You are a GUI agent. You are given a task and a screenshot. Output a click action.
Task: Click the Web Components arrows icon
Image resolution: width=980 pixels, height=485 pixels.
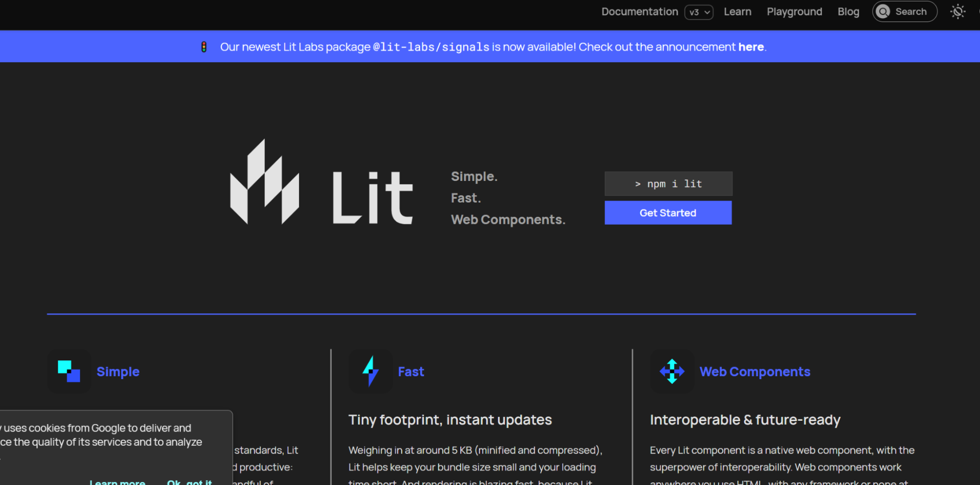click(672, 371)
